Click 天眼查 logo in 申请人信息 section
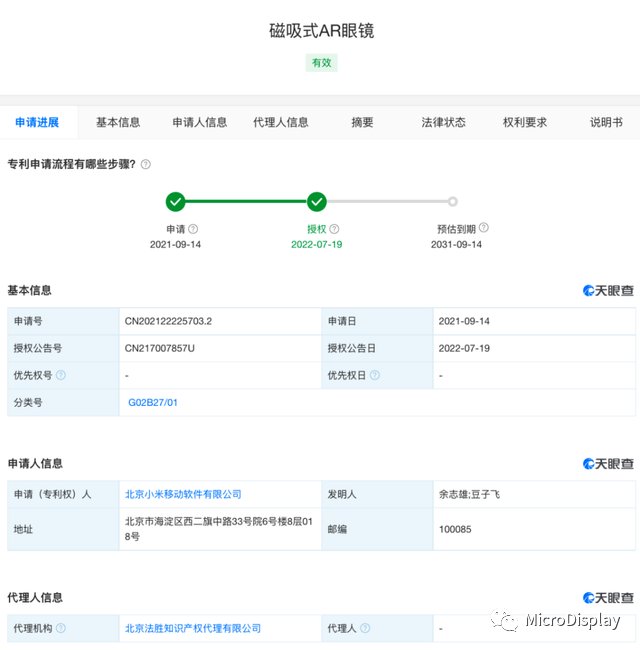Image resolution: width=640 pixels, height=650 pixels. tap(608, 464)
